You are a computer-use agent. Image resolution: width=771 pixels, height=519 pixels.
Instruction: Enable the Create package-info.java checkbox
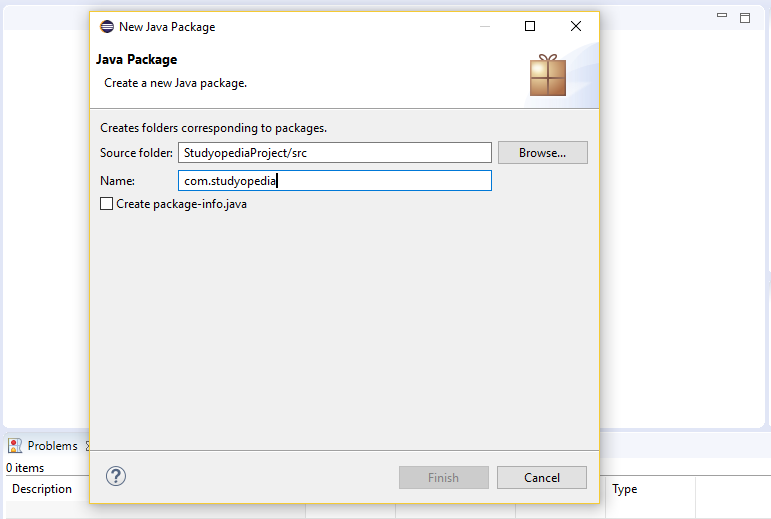tap(107, 203)
